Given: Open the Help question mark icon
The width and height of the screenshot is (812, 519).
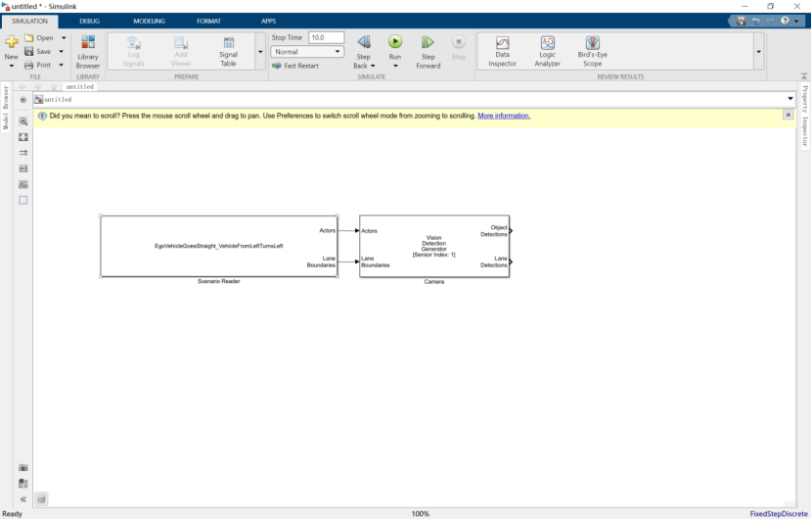Looking at the screenshot, I should [x=785, y=21].
